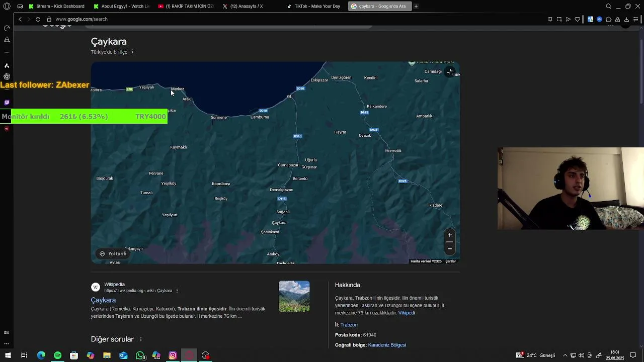Open the Opera GX main menu logo
Image resolution: width=644 pixels, height=362 pixels.
coord(7,7)
